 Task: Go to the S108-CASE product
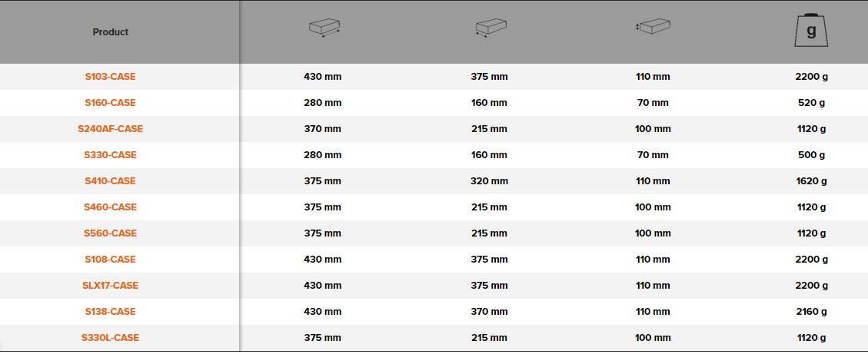(111, 260)
